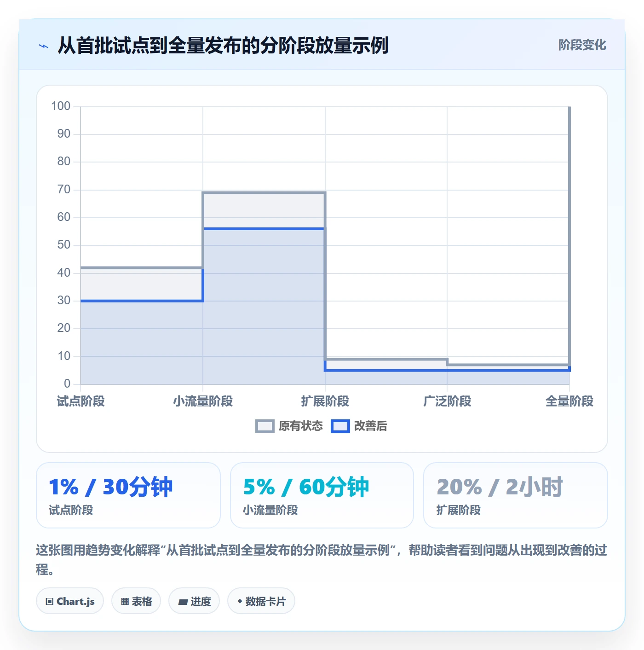This screenshot has width=644, height=650.
Task: Click the 50 y-axis value
Action: (64, 245)
